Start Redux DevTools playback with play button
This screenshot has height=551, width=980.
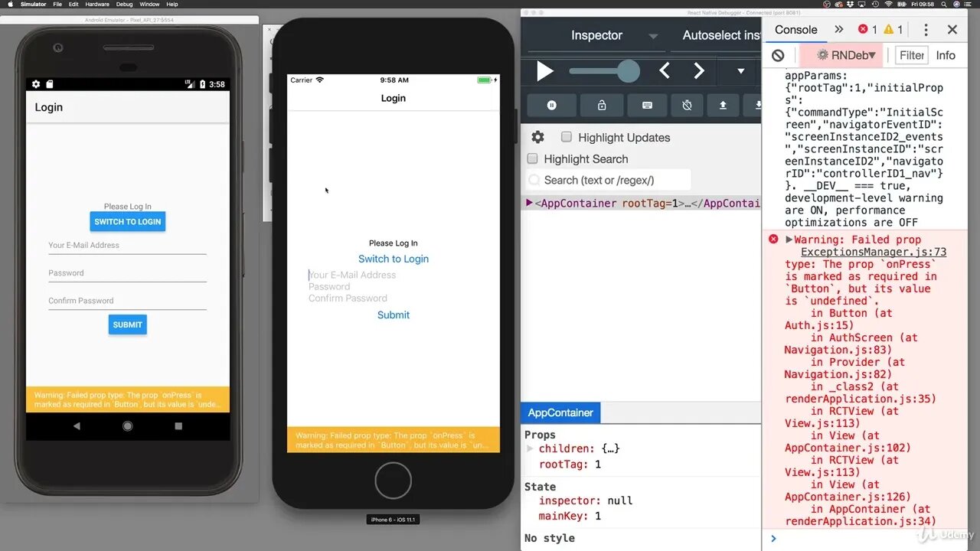tap(544, 71)
